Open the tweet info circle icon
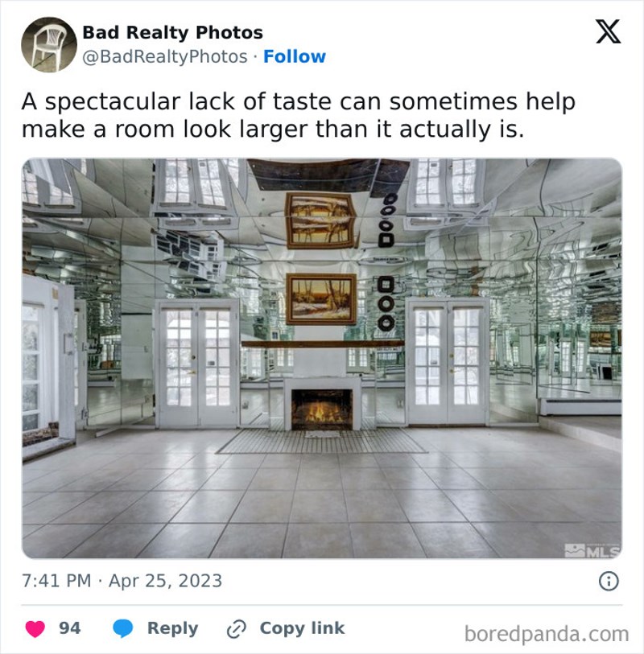The image size is (644, 654). [609, 581]
